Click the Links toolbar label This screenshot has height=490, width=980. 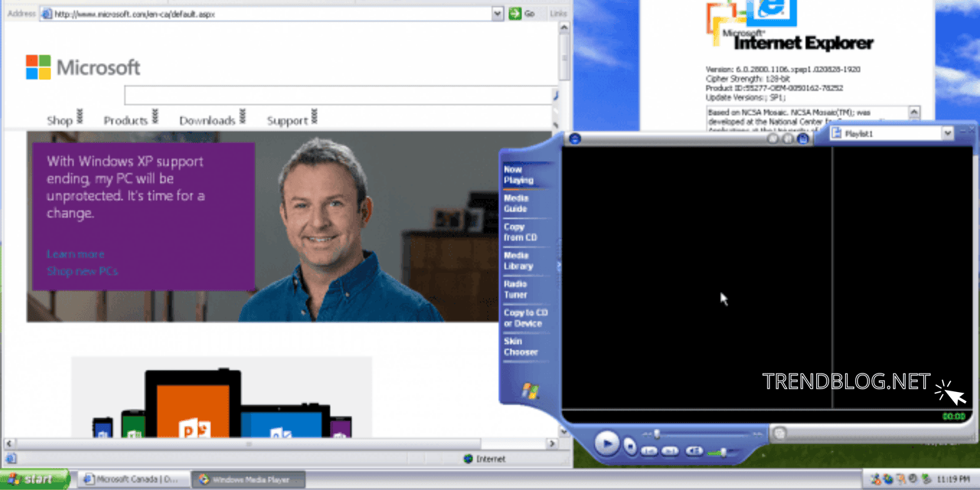559,14
